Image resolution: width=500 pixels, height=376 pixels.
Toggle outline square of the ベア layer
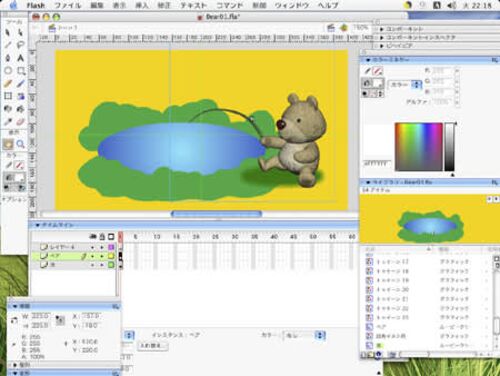pos(111,256)
